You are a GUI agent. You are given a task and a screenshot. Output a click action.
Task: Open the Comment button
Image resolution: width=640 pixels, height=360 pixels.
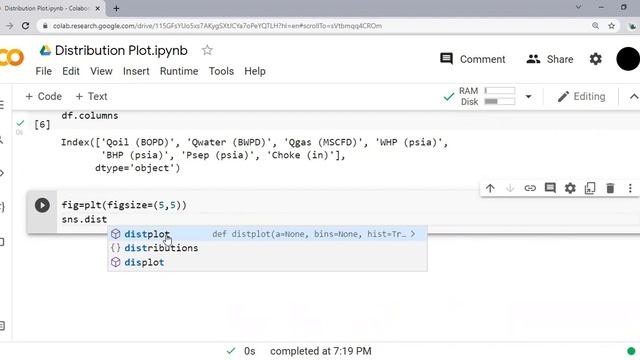[473, 59]
